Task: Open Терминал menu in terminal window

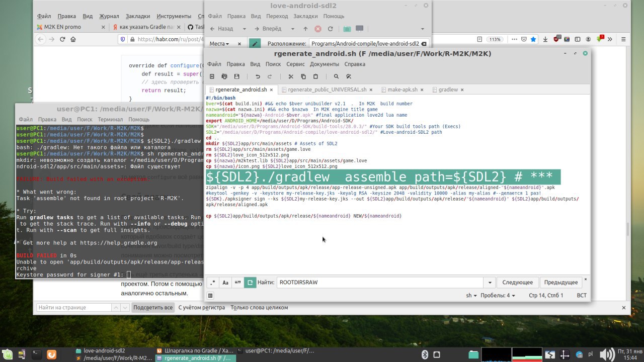Action: pos(110,119)
